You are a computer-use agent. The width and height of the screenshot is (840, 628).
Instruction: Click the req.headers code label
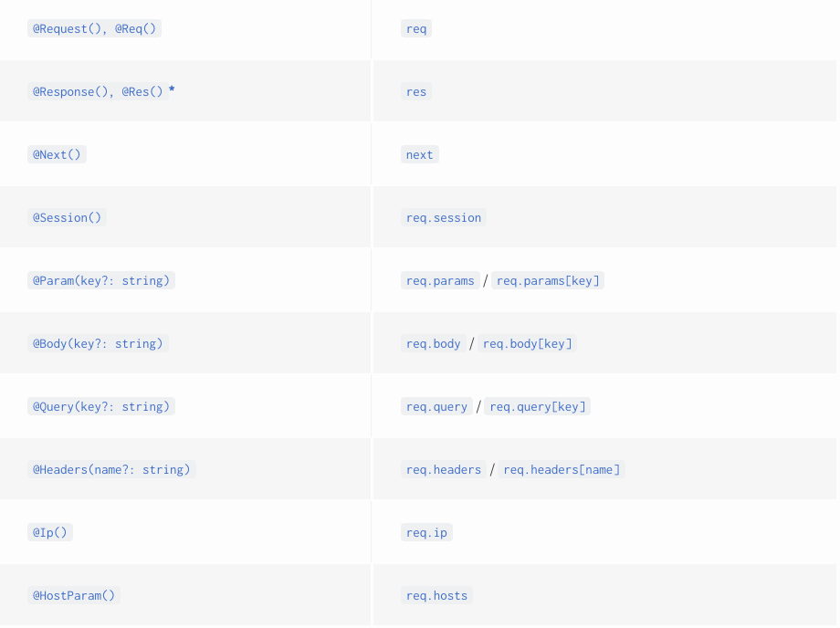(x=444, y=469)
